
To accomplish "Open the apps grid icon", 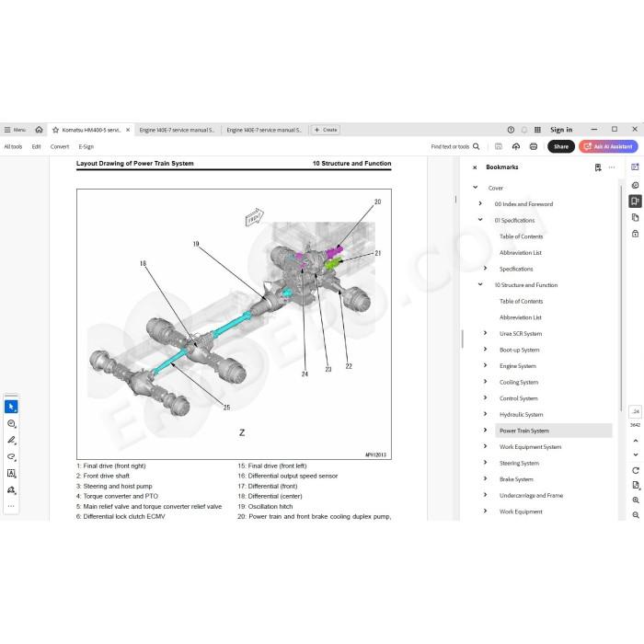I will [537, 130].
